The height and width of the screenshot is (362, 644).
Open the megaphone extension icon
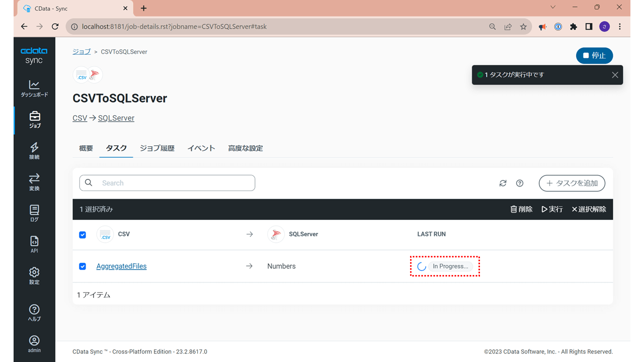(542, 27)
